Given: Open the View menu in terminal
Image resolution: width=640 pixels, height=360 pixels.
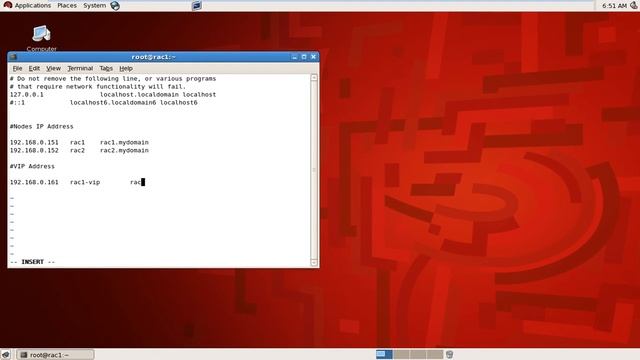Looking at the screenshot, I should click(x=53, y=68).
